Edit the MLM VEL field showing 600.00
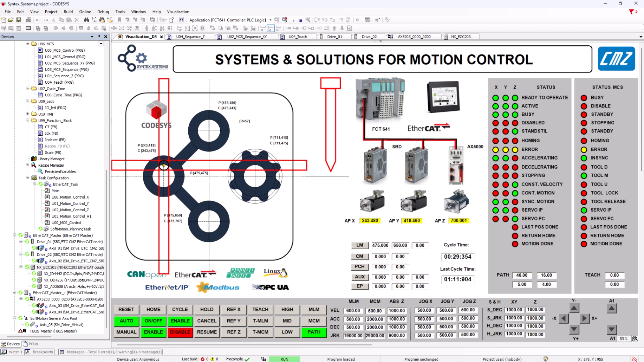Image resolution: width=644 pixels, height=362 pixels. point(353,311)
